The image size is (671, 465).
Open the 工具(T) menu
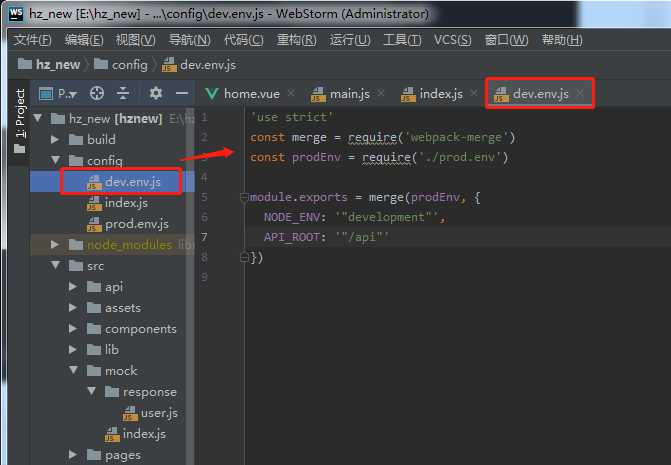402,40
